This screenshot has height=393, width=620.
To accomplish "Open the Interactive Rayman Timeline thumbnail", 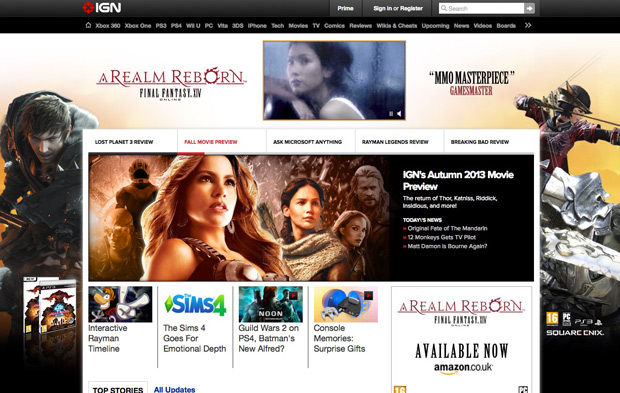I will (120, 304).
